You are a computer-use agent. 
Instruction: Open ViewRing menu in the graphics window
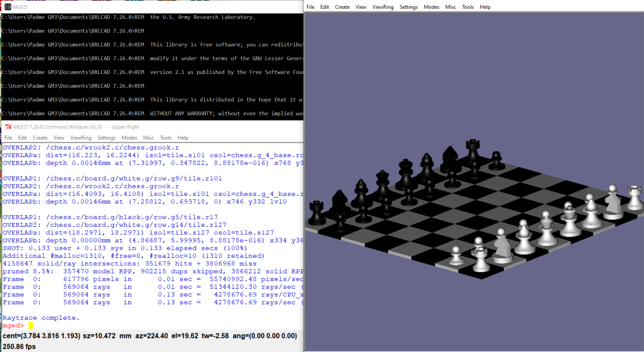point(382,7)
